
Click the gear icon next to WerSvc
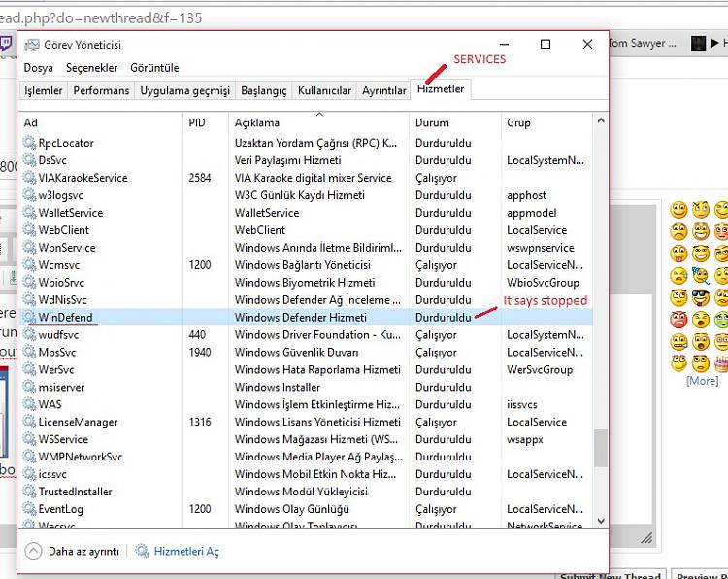click(29, 369)
